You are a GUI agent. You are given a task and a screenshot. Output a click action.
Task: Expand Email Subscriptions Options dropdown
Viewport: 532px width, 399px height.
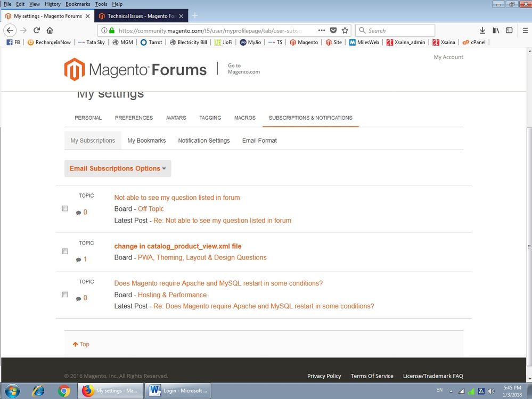(x=118, y=168)
